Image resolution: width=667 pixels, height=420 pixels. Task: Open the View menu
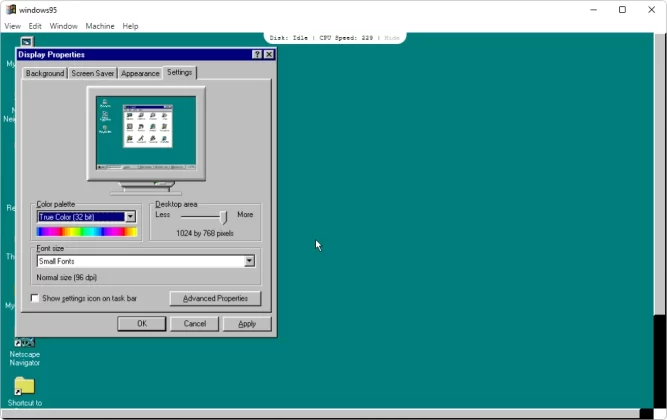pos(13,26)
